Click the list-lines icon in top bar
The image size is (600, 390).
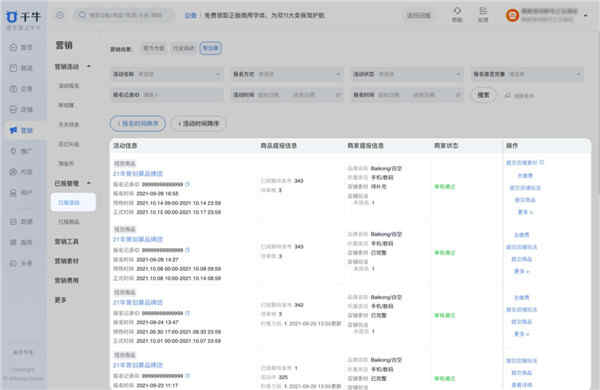point(483,11)
